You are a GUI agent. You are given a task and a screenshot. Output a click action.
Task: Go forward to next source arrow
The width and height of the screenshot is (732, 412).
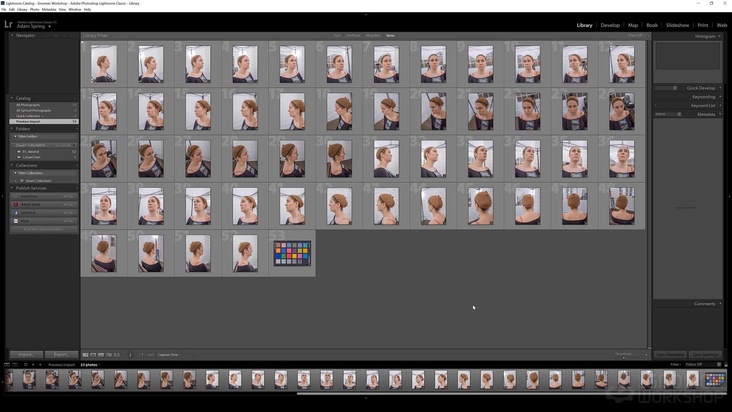tap(40, 364)
